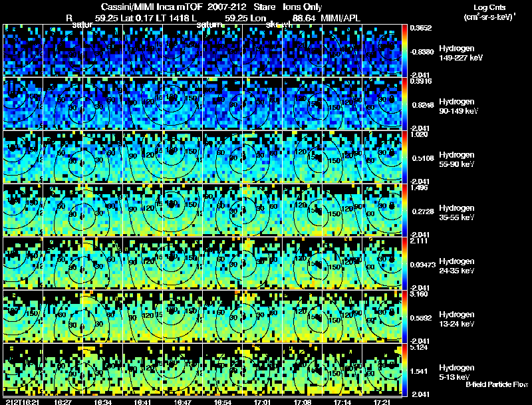The height and width of the screenshot is (405, 532).
Task: Click the '0.2728' color scale midpoint
Action: (x=422, y=211)
